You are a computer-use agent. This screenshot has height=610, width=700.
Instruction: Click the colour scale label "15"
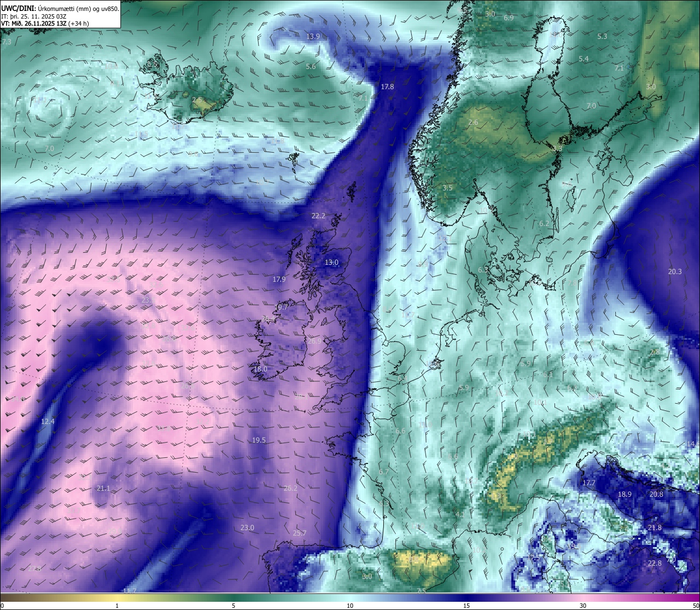(466, 605)
